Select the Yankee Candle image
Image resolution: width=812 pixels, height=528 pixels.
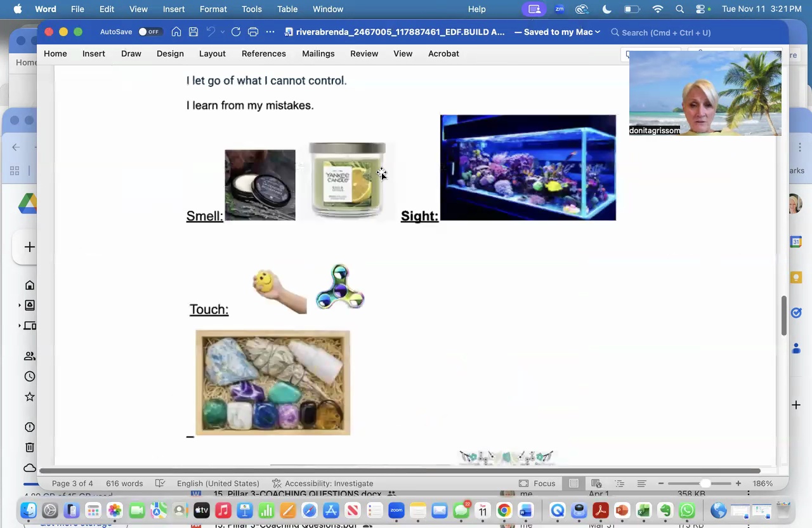point(347,181)
